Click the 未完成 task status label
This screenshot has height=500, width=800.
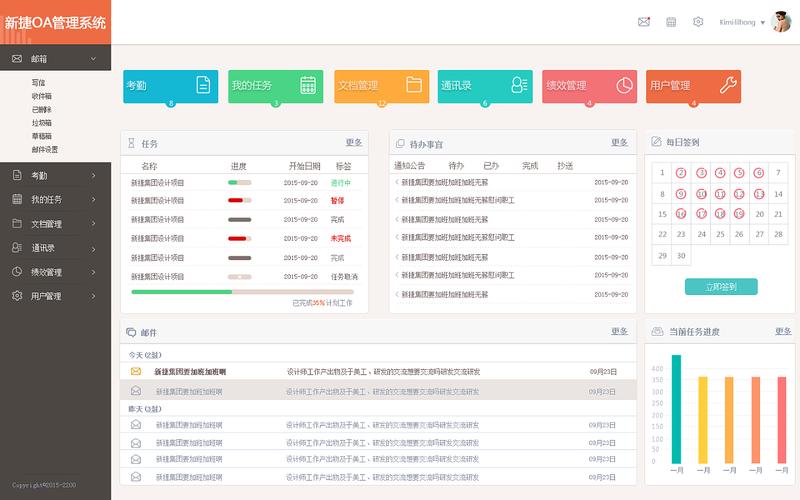[x=340, y=238]
